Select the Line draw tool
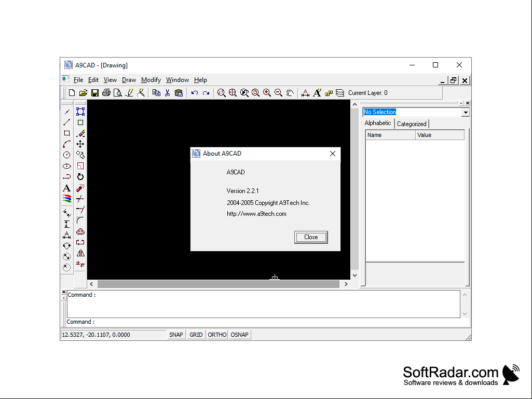The image size is (532, 399). 67,122
